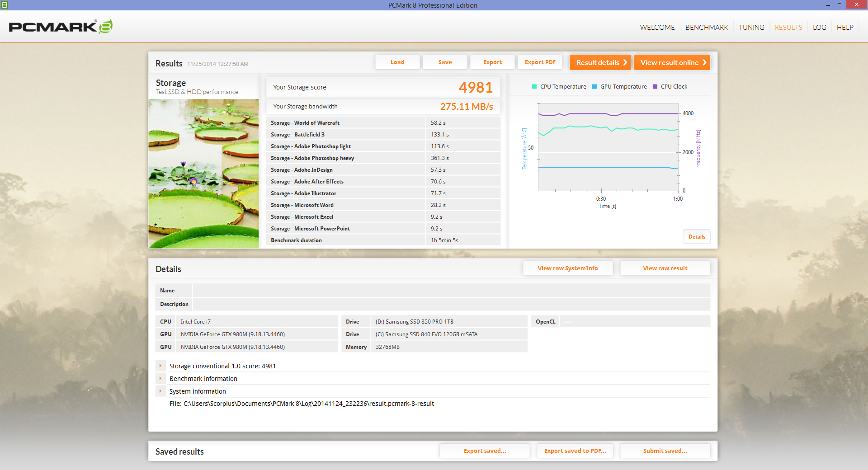Click Export saved to PDF... button

point(575,451)
